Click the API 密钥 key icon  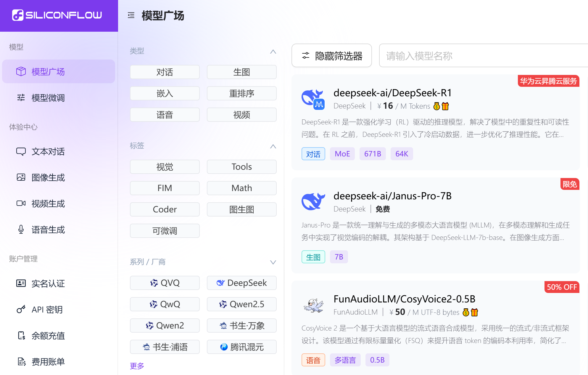[21, 310]
